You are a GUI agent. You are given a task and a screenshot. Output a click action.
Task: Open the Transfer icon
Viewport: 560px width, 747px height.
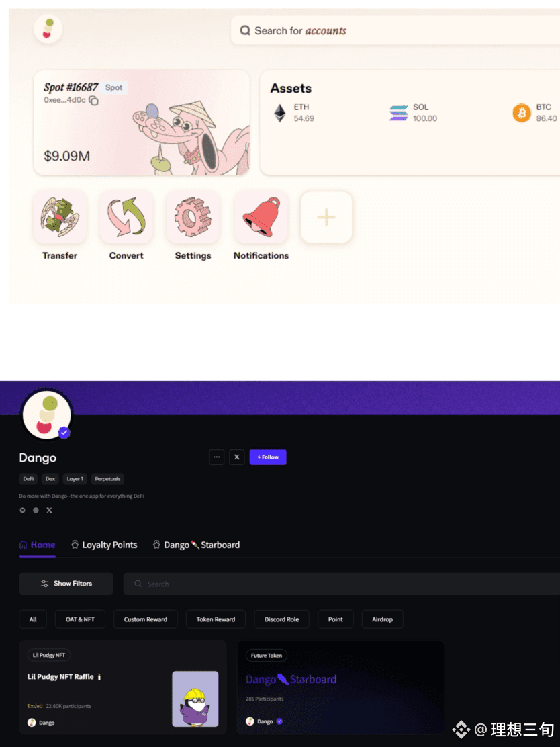(60, 217)
